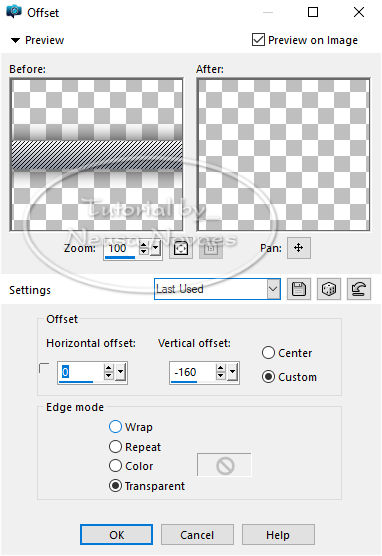Click the Pan navigate arrows icon

299,248
